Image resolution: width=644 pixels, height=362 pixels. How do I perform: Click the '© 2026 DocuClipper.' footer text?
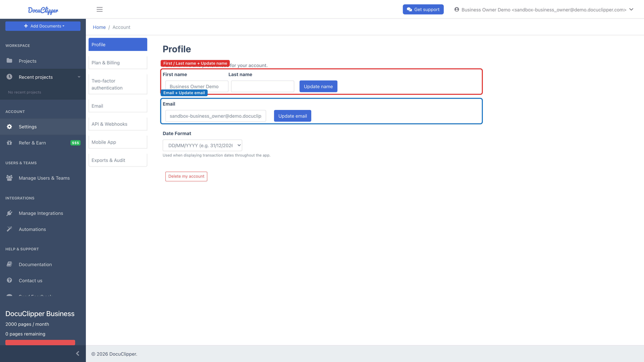[114, 354]
